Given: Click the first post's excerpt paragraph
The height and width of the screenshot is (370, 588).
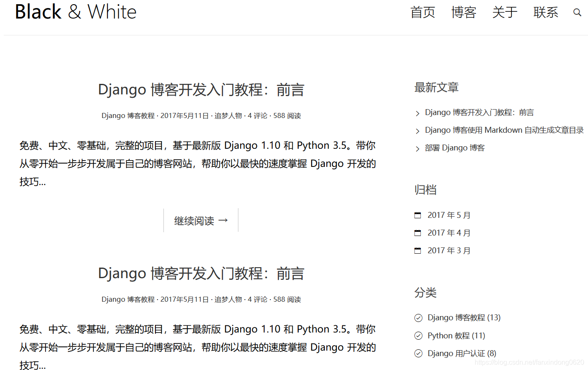Looking at the screenshot, I should pyautogui.click(x=198, y=164).
